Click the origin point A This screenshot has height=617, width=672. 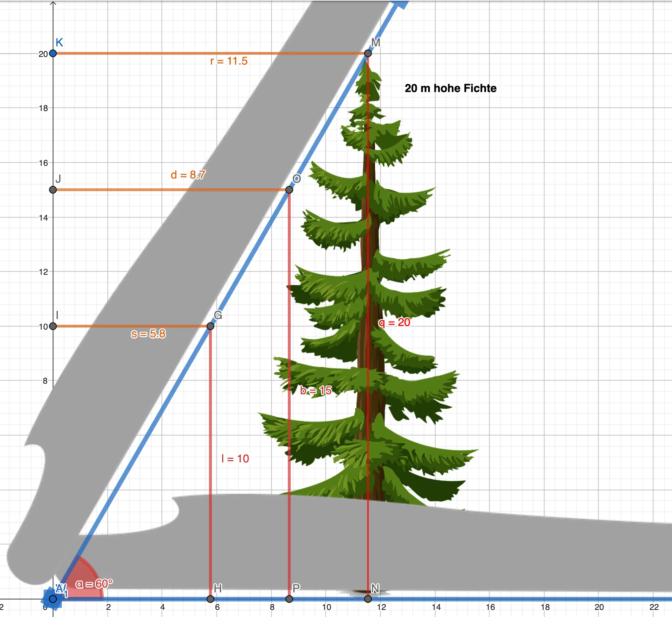coord(53,599)
